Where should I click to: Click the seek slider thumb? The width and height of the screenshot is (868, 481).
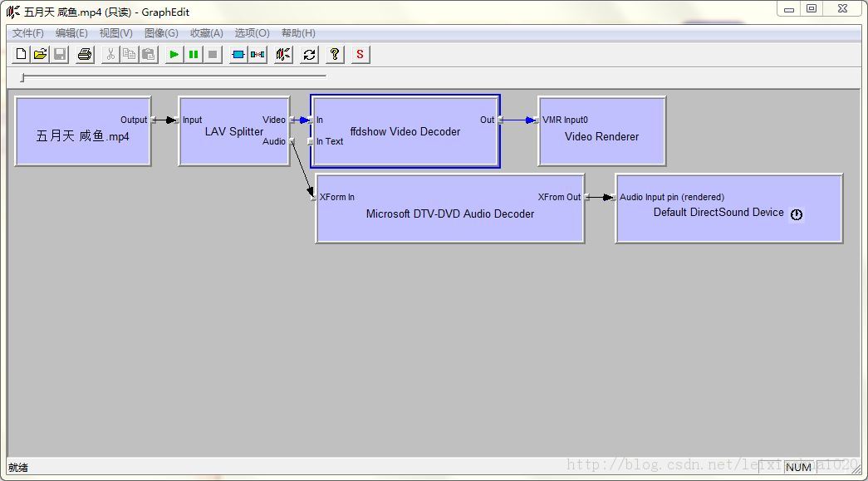click(x=22, y=77)
